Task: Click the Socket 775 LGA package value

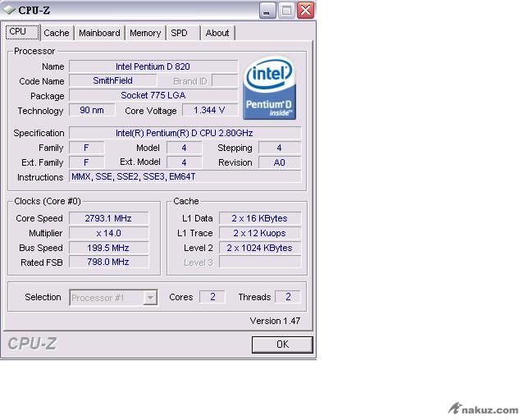Action: (153, 95)
